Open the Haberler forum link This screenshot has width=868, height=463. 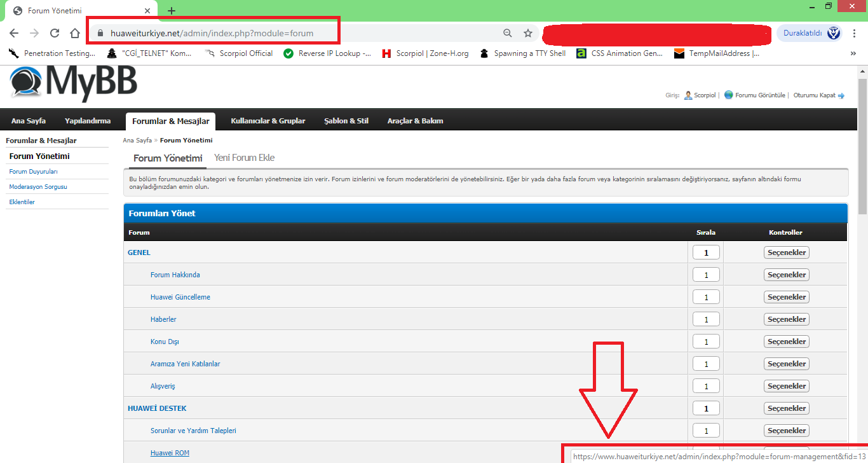pyautogui.click(x=163, y=319)
